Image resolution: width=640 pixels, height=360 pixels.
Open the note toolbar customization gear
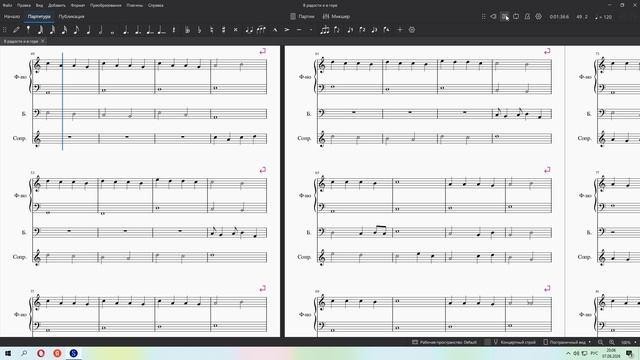(412, 29)
